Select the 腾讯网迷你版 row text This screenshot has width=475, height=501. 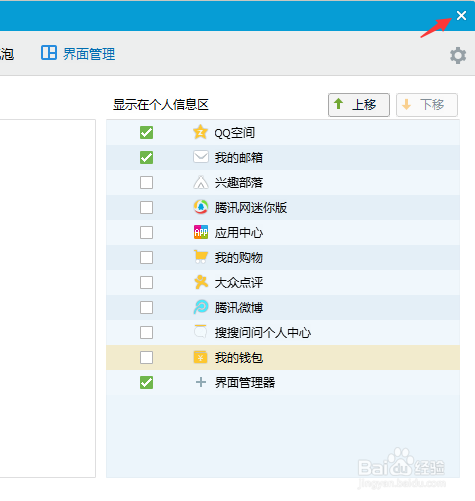[251, 207]
